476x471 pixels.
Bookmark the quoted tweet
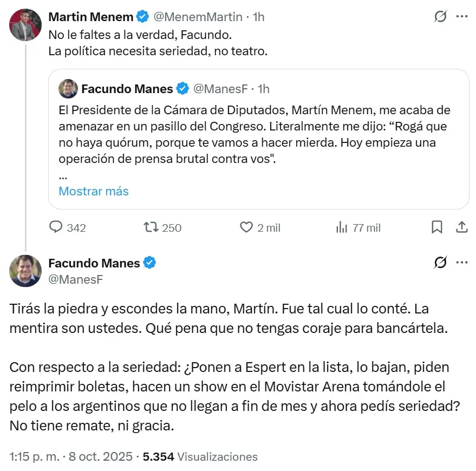tap(437, 227)
